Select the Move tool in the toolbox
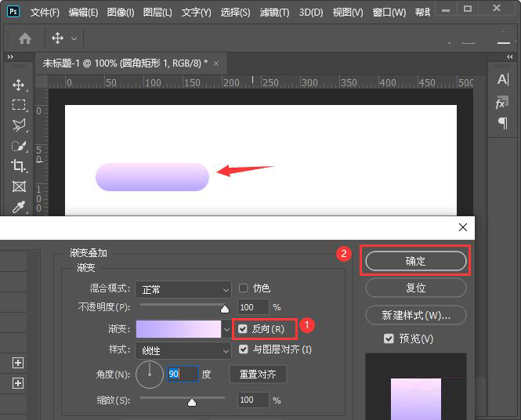The width and height of the screenshot is (521, 420). coord(19,85)
